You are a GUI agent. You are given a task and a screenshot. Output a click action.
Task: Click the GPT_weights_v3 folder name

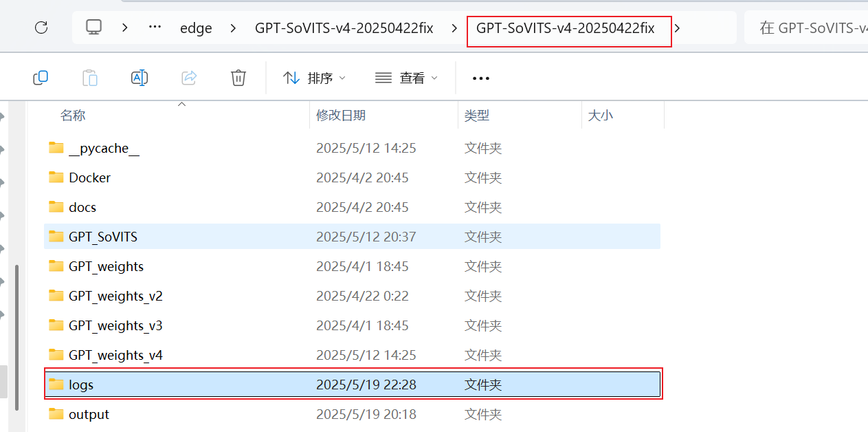pos(115,325)
